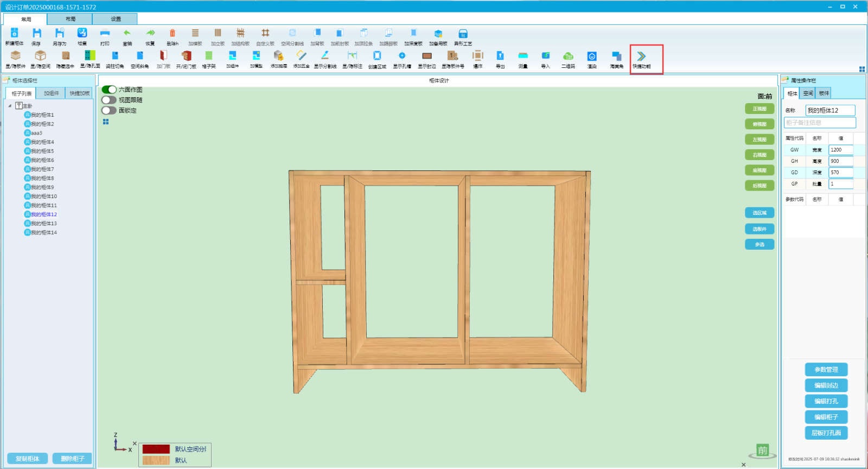
Task: Click the wood-grain 默认 material swatch
Action: (x=156, y=460)
